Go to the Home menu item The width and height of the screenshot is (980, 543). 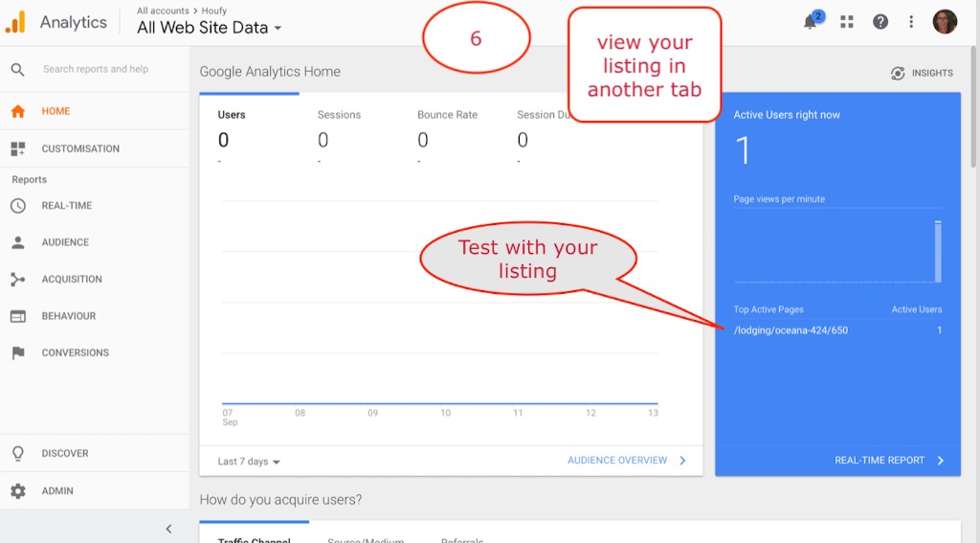pos(56,111)
